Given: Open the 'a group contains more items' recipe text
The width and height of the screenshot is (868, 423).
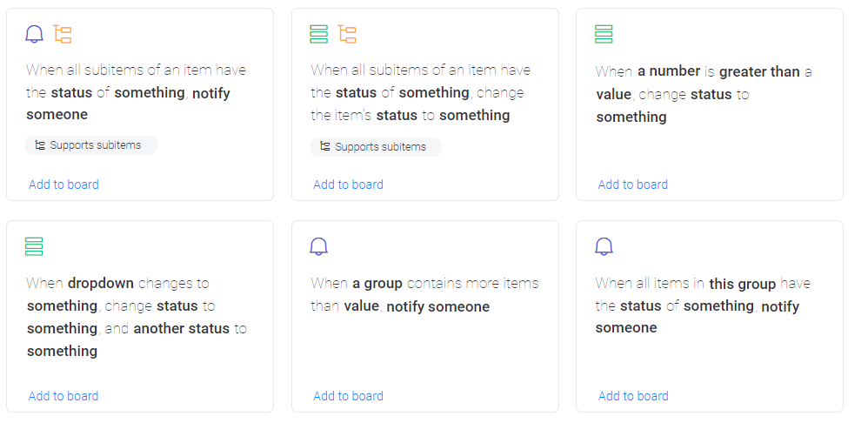Looking at the screenshot, I should 424,295.
